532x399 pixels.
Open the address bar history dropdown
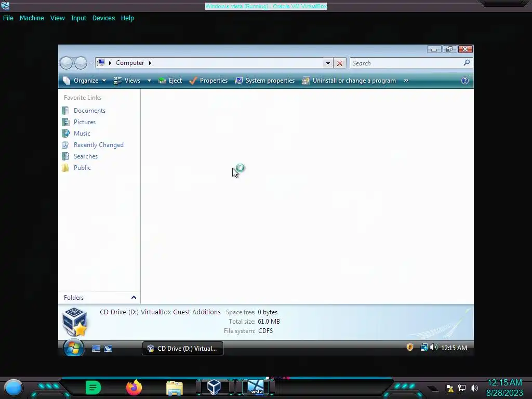coord(328,63)
